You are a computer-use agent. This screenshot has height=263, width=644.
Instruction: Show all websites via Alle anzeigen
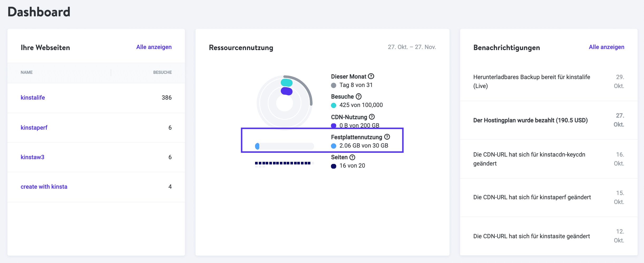(154, 47)
